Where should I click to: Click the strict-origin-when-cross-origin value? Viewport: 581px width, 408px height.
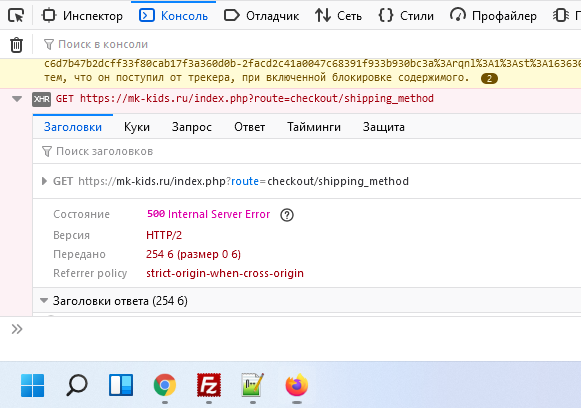pyautogui.click(x=225, y=273)
